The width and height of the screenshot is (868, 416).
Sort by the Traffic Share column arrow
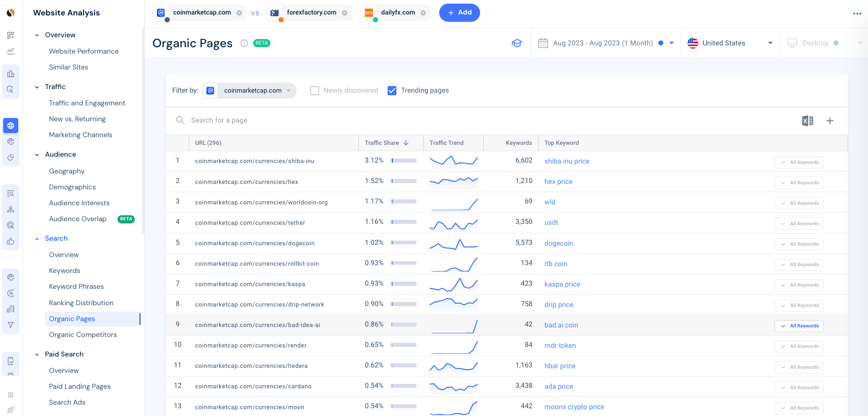point(406,143)
